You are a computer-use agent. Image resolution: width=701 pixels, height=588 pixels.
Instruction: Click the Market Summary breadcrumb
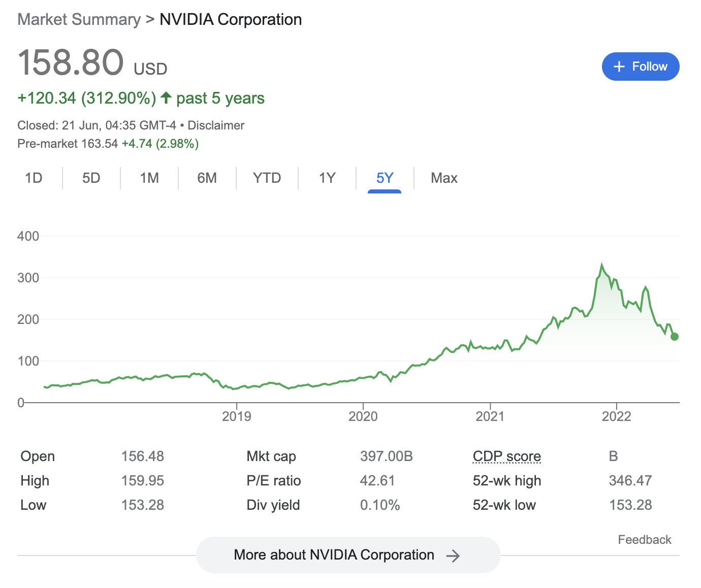(79, 20)
